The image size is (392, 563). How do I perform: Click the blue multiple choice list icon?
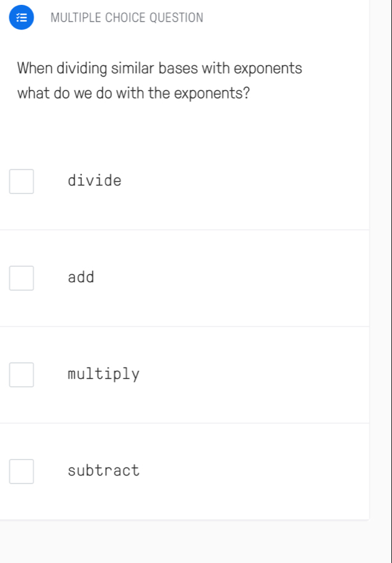(22, 17)
